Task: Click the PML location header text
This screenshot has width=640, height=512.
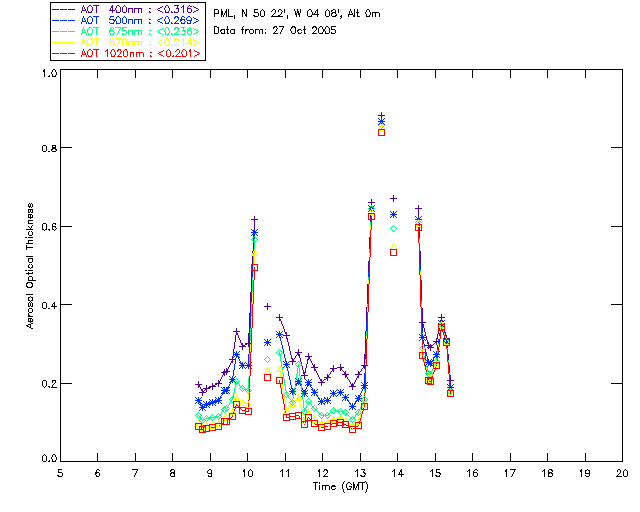Action: pos(297,14)
